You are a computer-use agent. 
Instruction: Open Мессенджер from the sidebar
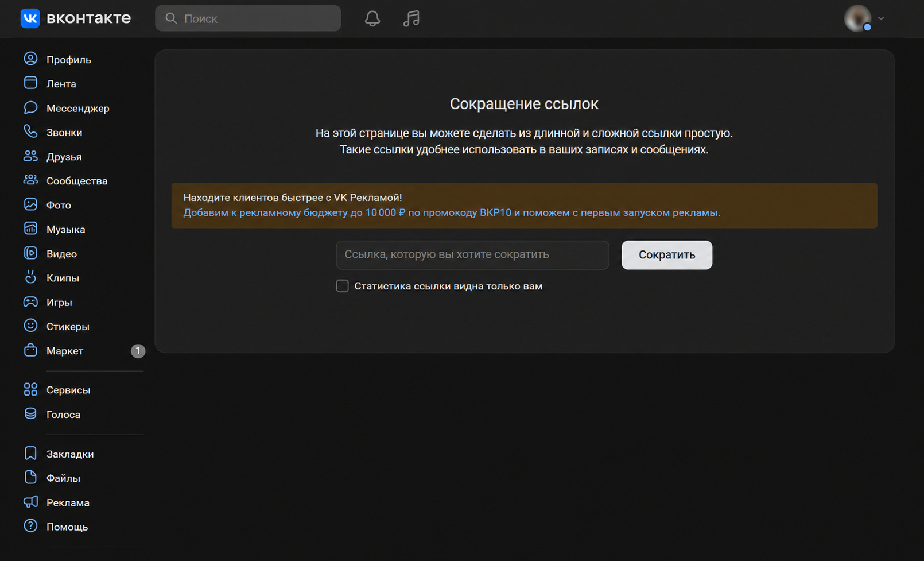pos(77,108)
